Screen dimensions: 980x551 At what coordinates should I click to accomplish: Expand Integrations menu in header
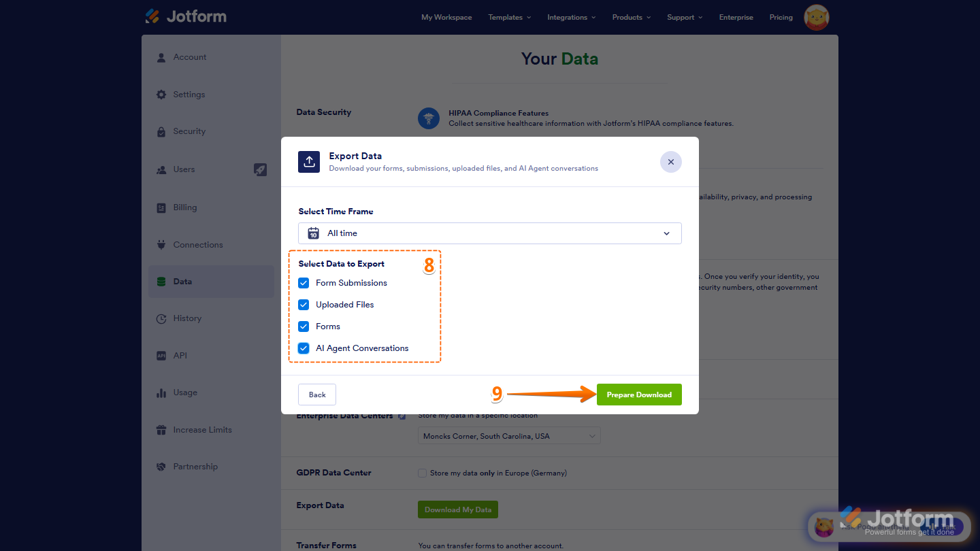pos(572,17)
